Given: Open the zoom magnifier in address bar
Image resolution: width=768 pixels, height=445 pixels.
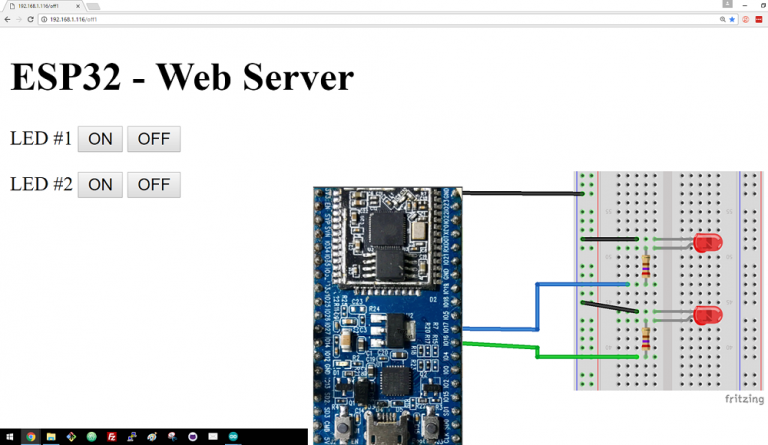Looking at the screenshot, I should (x=722, y=19).
